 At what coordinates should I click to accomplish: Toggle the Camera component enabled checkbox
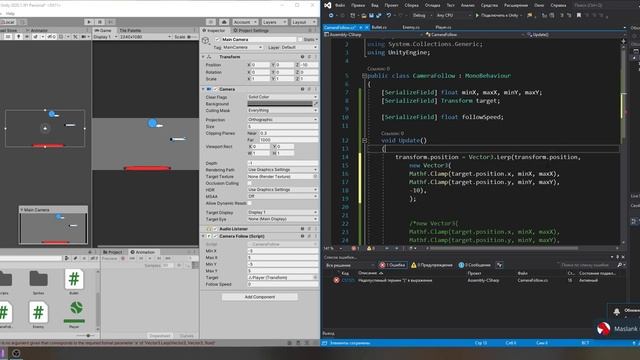[x=216, y=89]
